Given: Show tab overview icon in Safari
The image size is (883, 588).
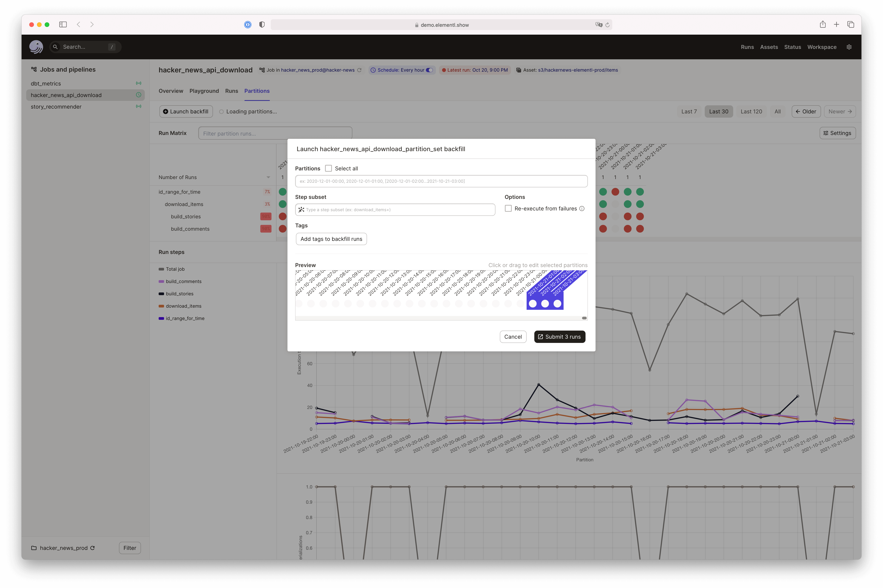Looking at the screenshot, I should click(x=850, y=24).
